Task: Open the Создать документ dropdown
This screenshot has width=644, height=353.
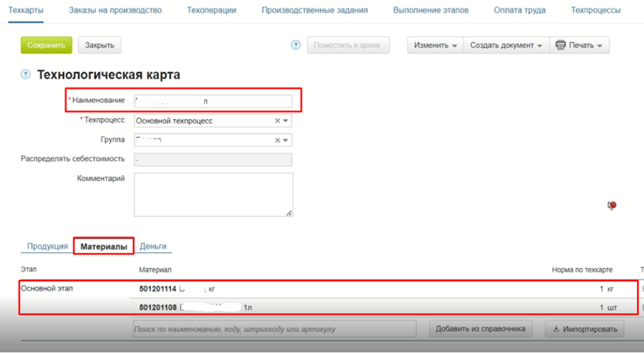Action: point(506,45)
